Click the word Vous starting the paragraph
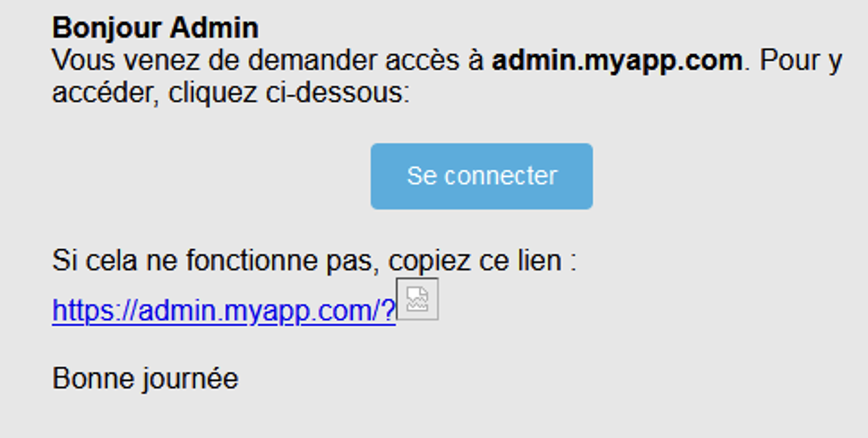868x438 pixels. (x=83, y=60)
